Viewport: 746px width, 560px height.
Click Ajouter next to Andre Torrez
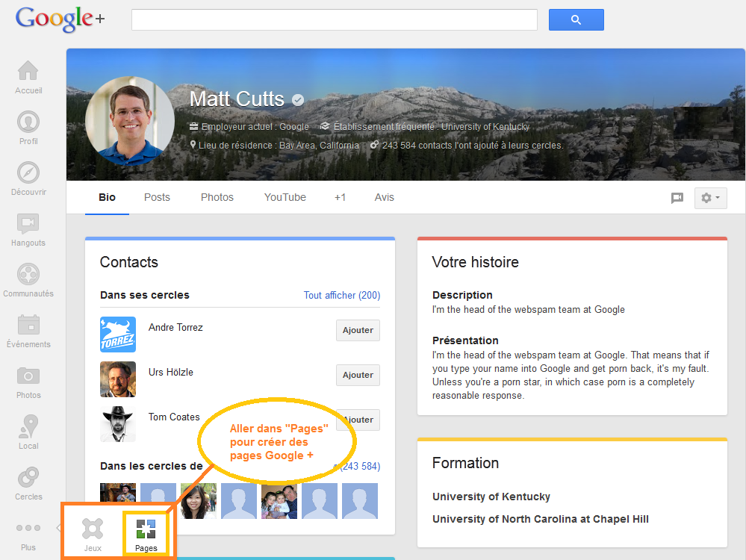tap(358, 330)
